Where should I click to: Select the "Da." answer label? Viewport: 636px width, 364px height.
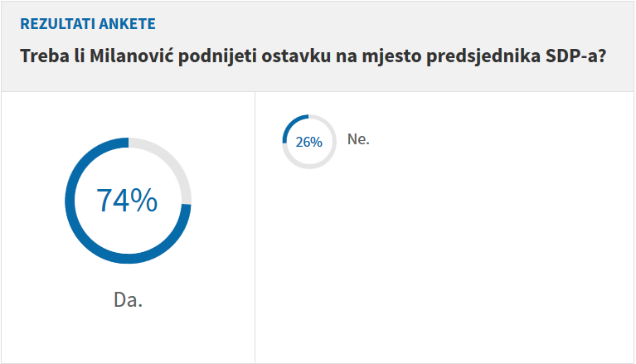[128, 299]
